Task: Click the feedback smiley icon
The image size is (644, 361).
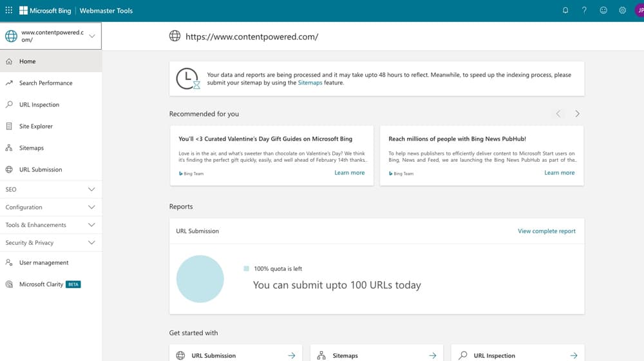Action: point(603,10)
